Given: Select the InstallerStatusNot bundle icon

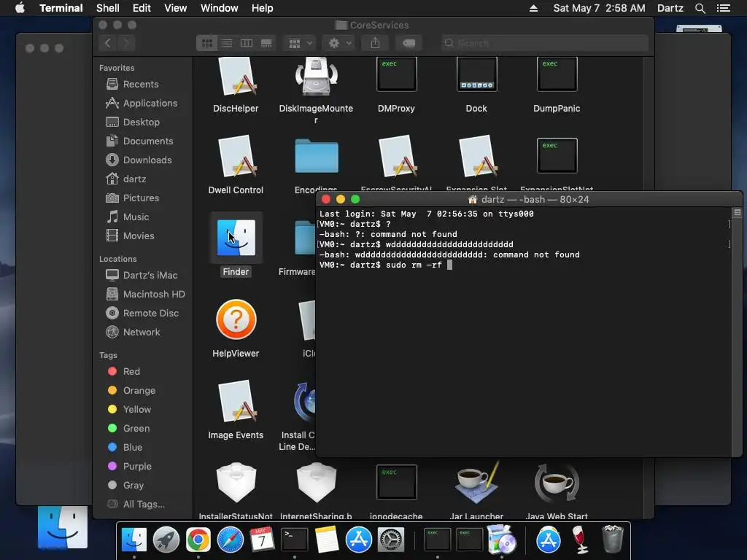Looking at the screenshot, I should coord(236,483).
